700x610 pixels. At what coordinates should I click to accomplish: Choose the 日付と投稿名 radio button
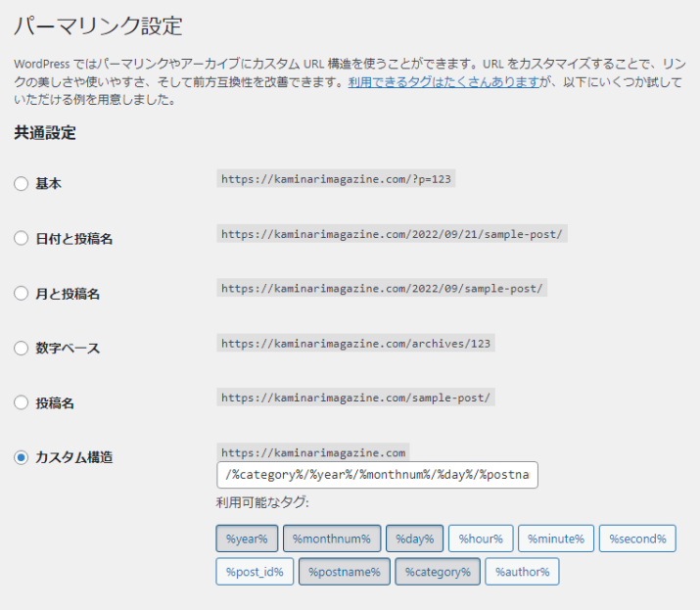click(x=22, y=239)
